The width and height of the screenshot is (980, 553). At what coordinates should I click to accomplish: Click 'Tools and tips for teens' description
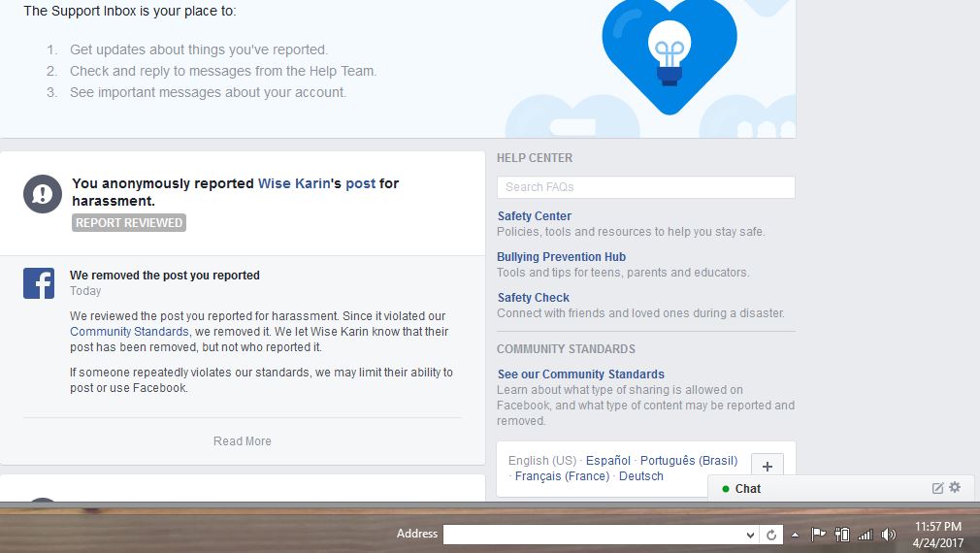click(623, 273)
